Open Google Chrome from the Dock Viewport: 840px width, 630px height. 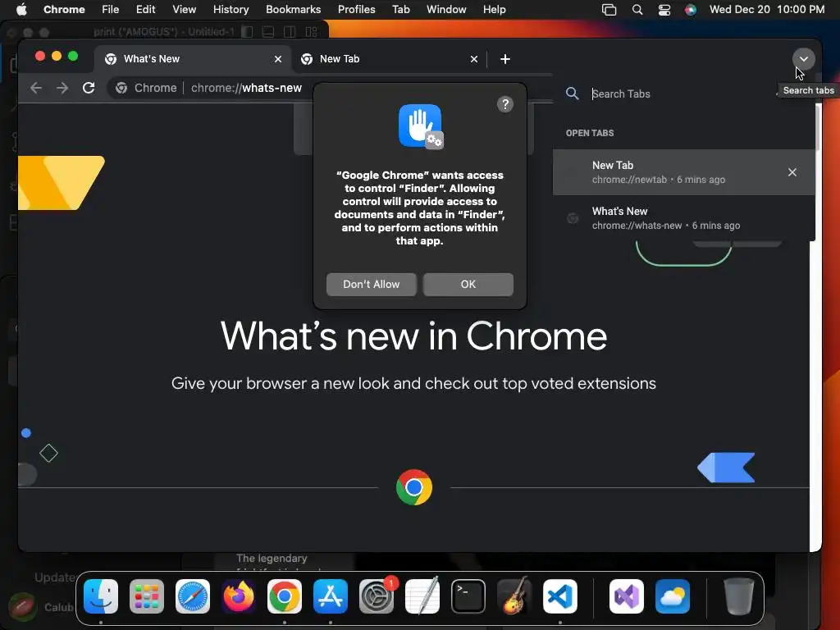(x=285, y=596)
